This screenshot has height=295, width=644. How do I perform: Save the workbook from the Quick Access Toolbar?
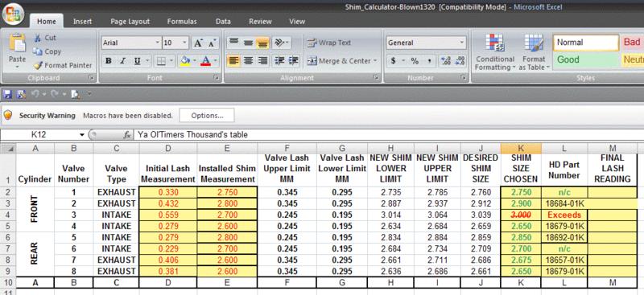pyautogui.click(x=7, y=94)
